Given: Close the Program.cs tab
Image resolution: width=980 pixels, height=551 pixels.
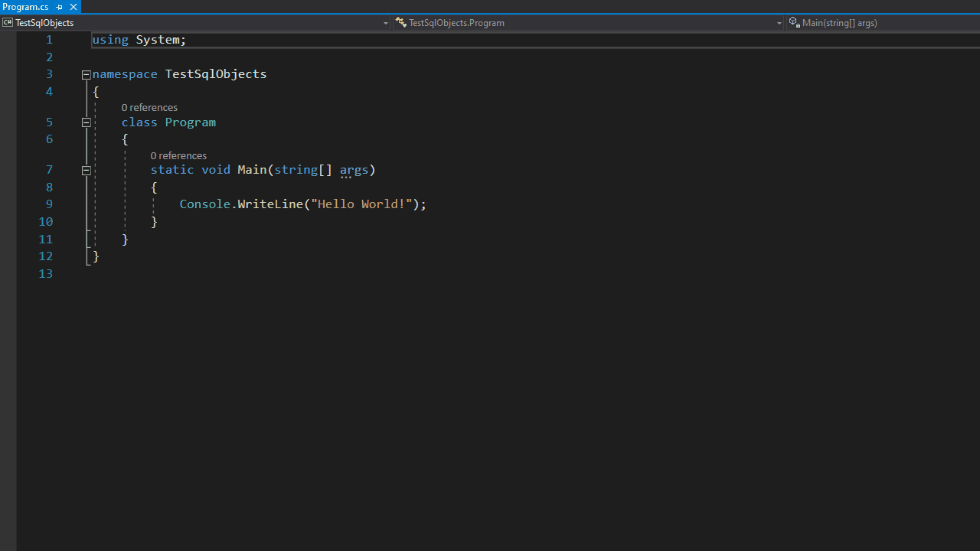Looking at the screenshot, I should click(x=73, y=7).
